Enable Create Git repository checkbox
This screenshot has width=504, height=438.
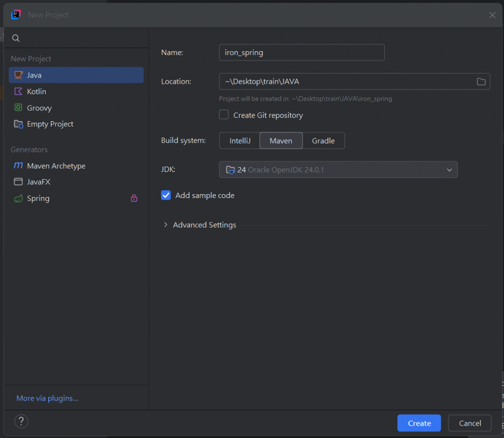[x=224, y=115]
